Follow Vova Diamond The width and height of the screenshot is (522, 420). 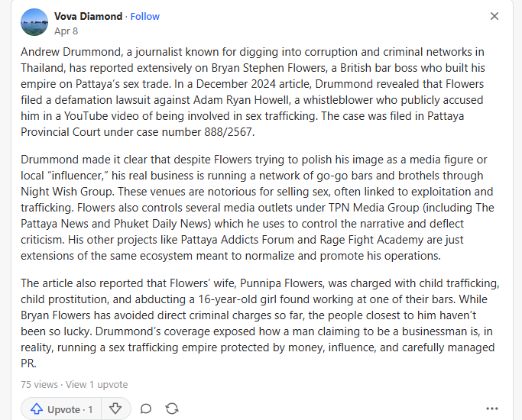pos(144,16)
